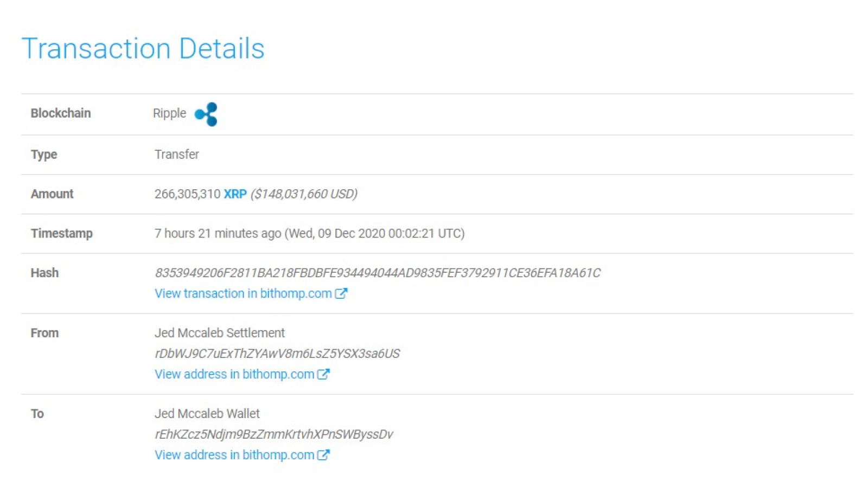
Task: Click the Jed Mccaleb Settlement name
Action: click(220, 333)
